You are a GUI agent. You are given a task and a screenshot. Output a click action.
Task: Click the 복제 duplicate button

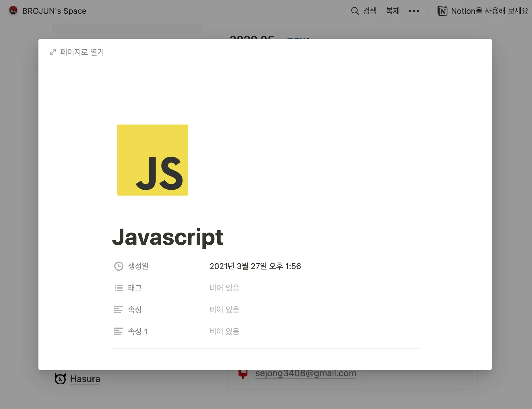point(393,11)
